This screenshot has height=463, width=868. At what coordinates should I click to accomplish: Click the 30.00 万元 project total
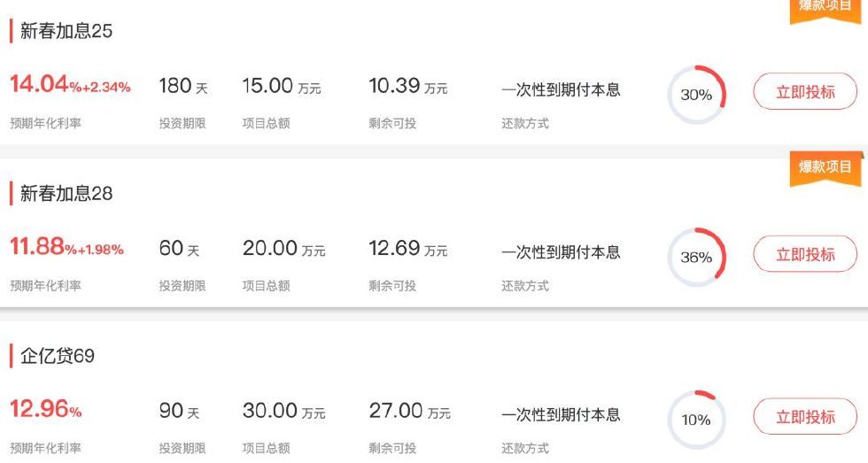pyautogui.click(x=283, y=412)
